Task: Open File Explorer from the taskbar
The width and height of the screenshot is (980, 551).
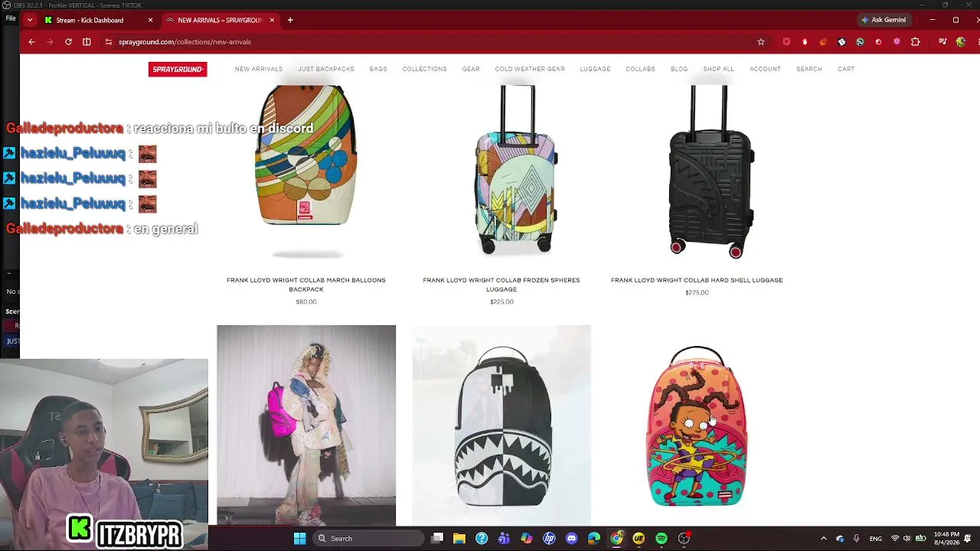Action: 459,539
